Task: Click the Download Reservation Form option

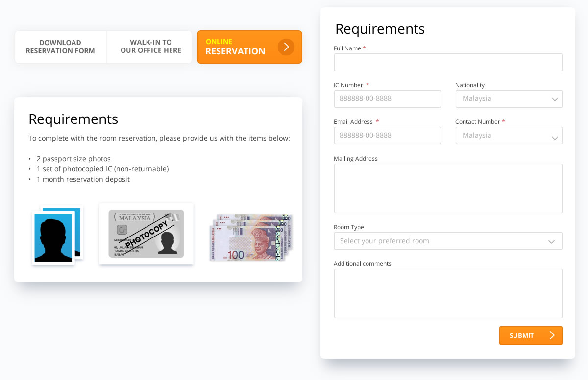Action: click(x=60, y=47)
